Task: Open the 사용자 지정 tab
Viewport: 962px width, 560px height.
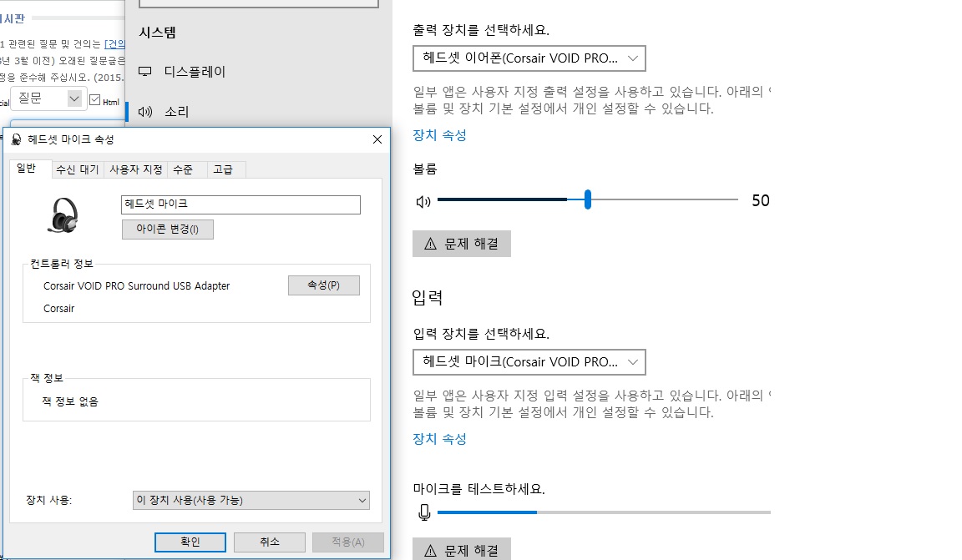Action: pos(135,170)
